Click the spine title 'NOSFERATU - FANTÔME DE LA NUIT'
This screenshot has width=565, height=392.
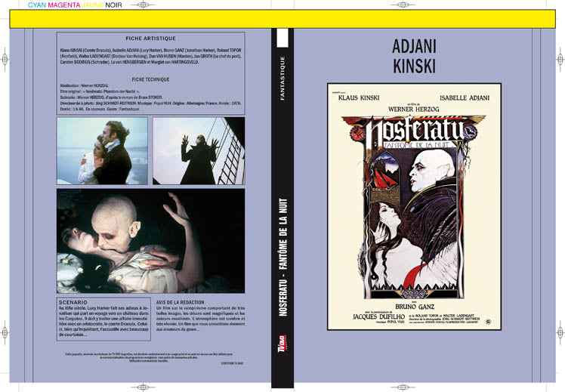click(283, 258)
